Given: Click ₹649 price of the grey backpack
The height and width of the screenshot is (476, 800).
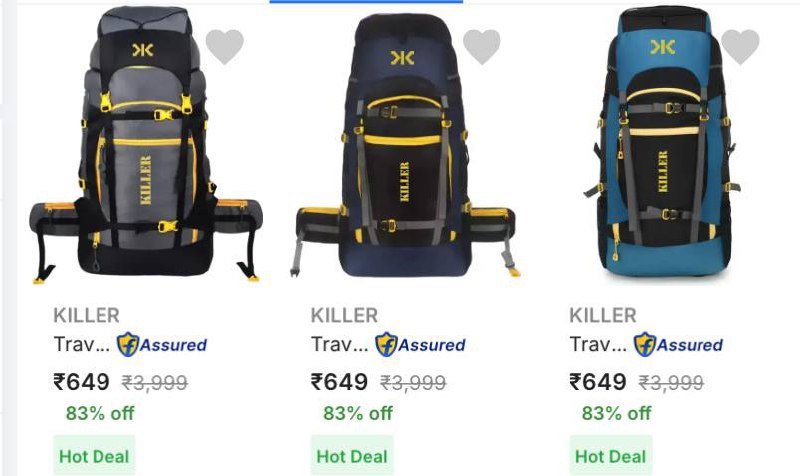Looking at the screenshot, I should click(81, 382).
